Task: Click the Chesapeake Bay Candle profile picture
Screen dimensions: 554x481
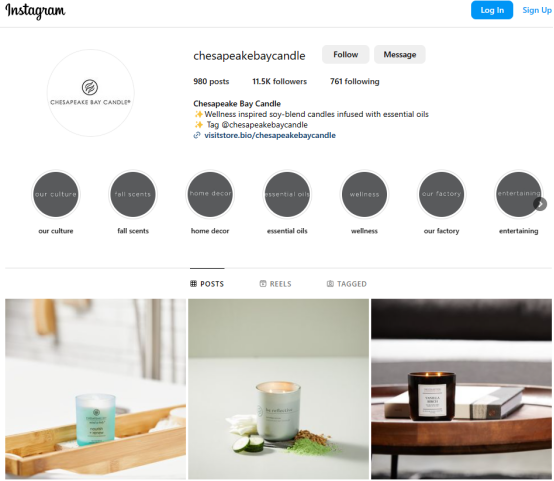Action: click(90, 93)
